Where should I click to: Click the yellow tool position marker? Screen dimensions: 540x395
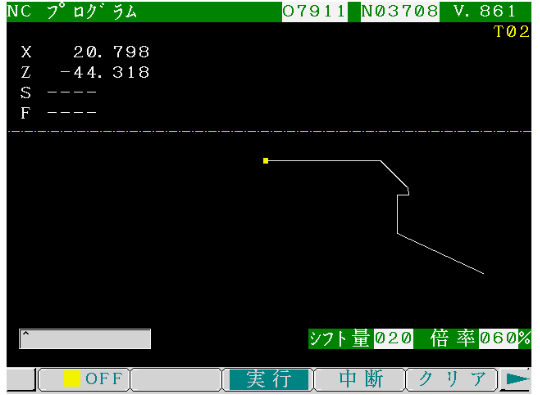click(x=266, y=161)
